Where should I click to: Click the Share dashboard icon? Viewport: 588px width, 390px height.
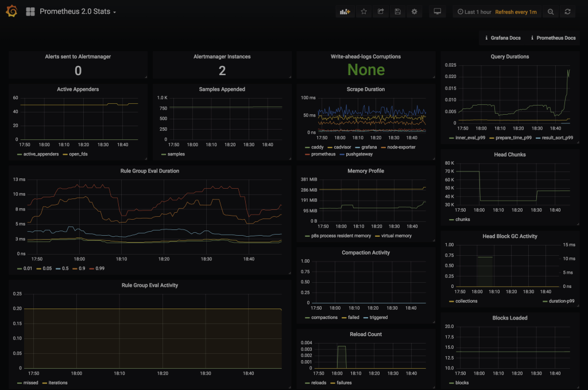[381, 11]
